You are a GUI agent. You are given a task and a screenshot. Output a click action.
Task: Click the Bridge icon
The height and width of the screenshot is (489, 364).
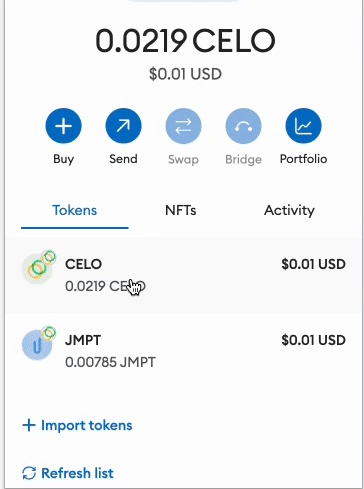pyautogui.click(x=243, y=126)
